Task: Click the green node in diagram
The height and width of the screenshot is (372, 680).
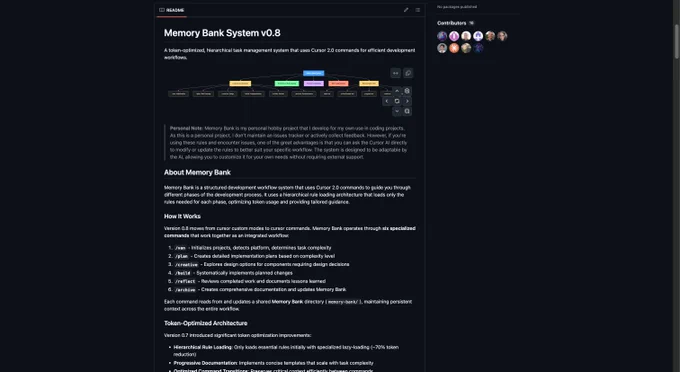Action: tap(287, 83)
